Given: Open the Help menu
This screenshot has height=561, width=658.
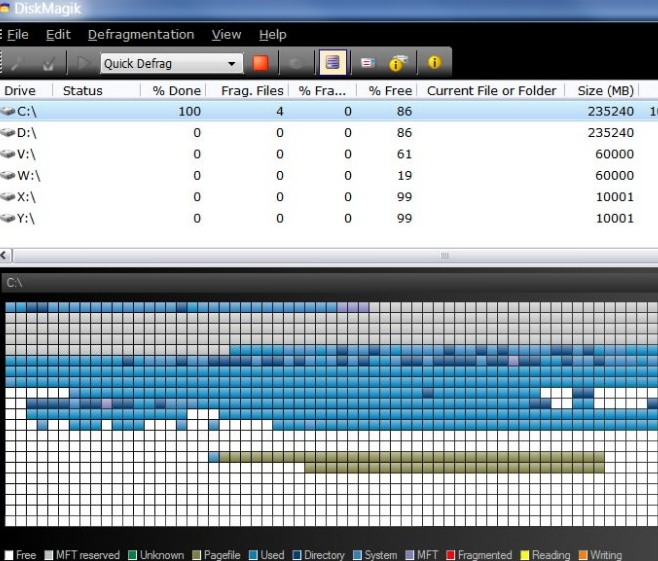Looking at the screenshot, I should pos(273,35).
